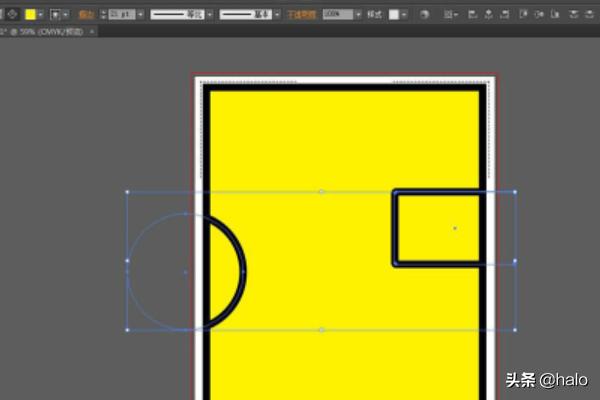This screenshot has height=400, width=600.
Task: Click the yellow fill color swatch
Action: [31, 15]
